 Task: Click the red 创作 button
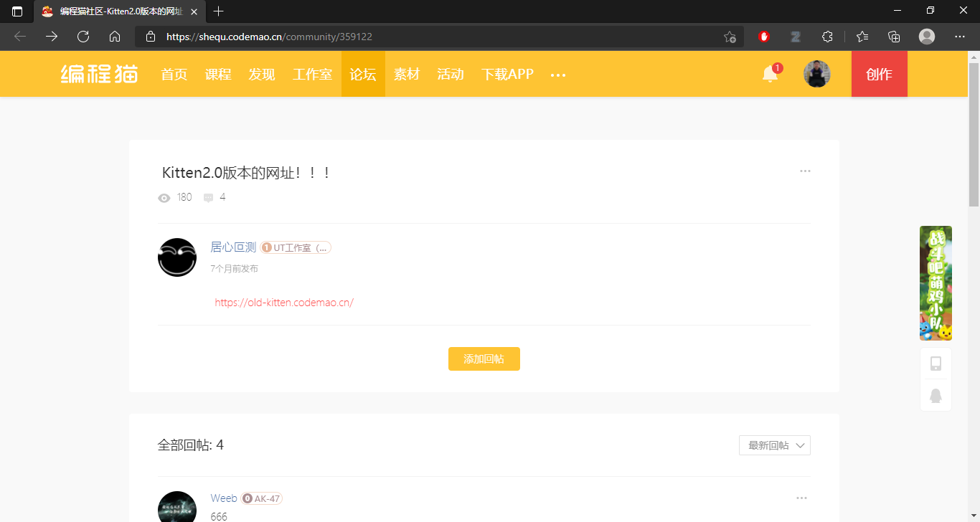click(x=880, y=74)
